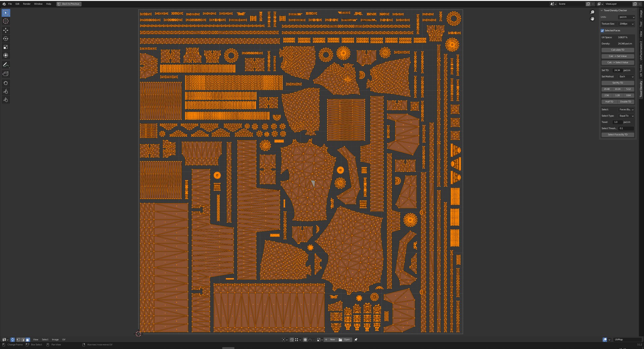Activate the 3D Cursor tool
This screenshot has height=349, width=644.
click(6, 21)
